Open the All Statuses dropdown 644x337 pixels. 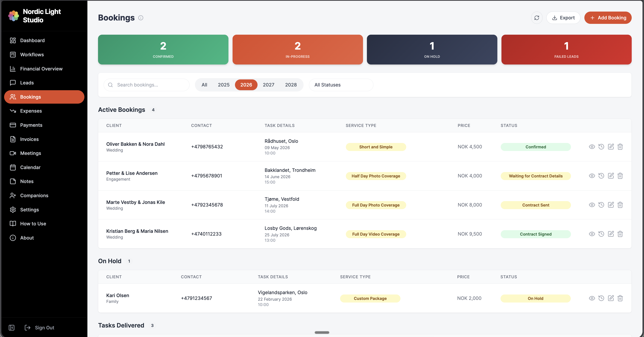[x=341, y=85]
